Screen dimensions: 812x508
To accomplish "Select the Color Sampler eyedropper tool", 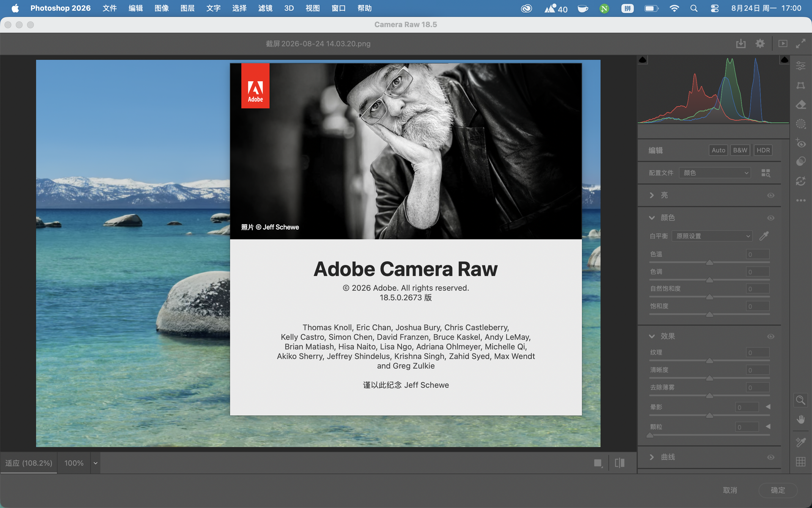I will point(801,442).
